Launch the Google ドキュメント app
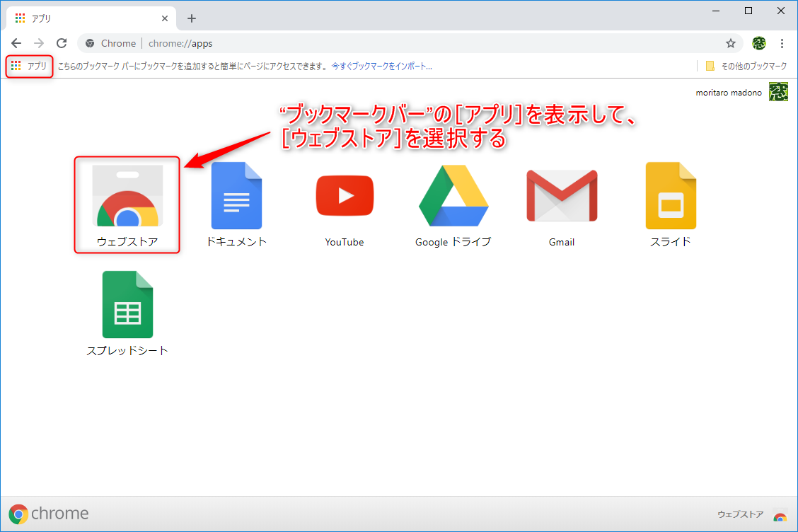Screen dimensions: 798x532 [x=236, y=196]
